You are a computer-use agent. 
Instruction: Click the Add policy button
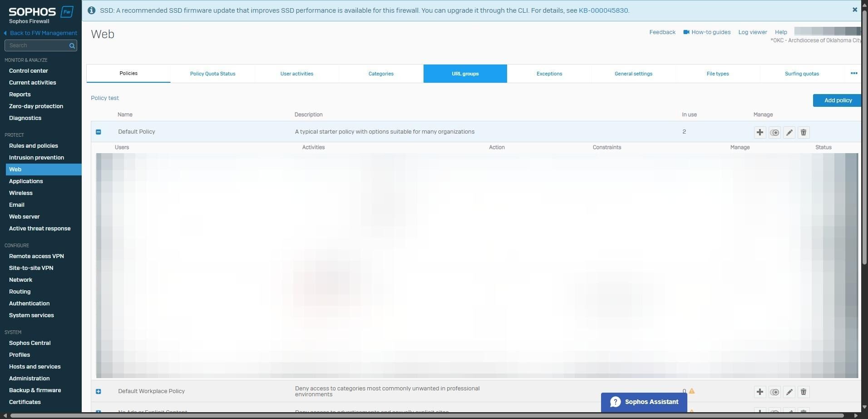tap(837, 100)
